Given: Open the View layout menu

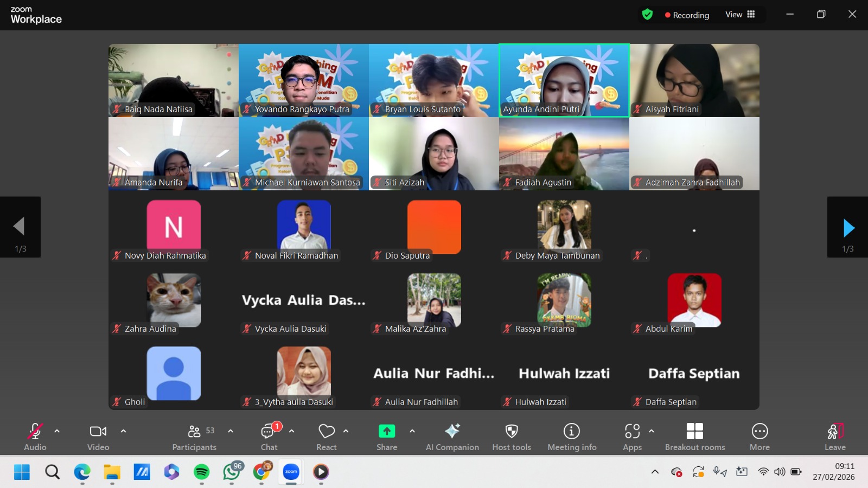Looking at the screenshot, I should 740,15.
